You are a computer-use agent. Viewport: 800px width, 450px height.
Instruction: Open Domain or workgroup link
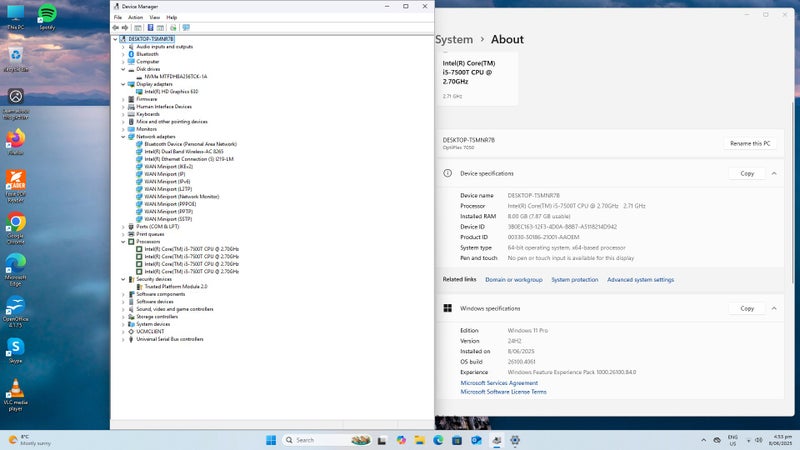(x=513, y=280)
